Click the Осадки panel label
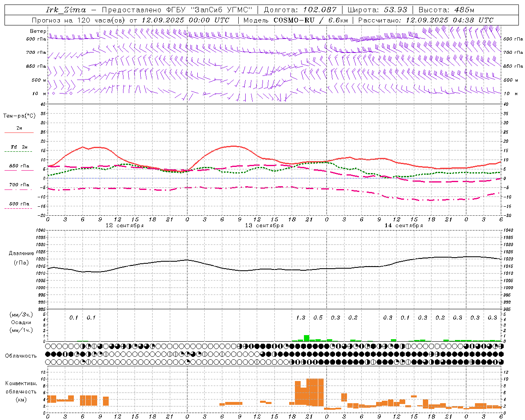Viewport: 525px width, 420px height. 21,322
